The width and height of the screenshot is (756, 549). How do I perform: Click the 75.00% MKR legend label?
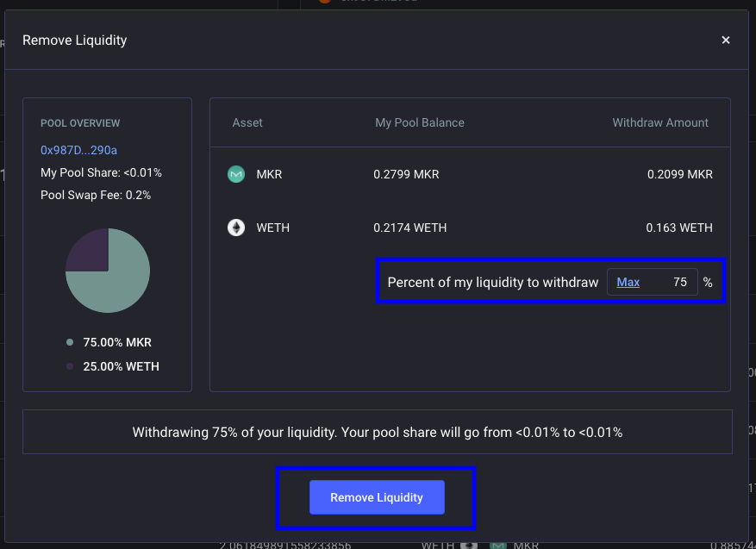coord(117,342)
